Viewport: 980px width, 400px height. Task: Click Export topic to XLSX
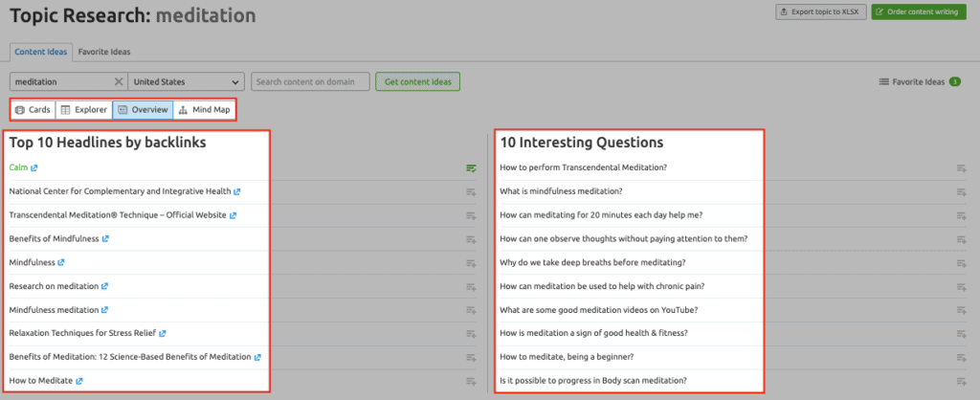(x=820, y=12)
